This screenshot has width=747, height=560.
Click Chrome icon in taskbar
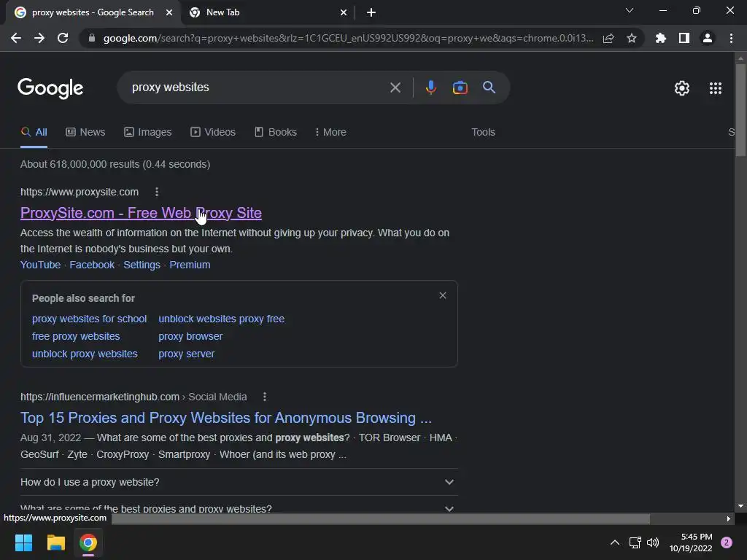[88, 542]
